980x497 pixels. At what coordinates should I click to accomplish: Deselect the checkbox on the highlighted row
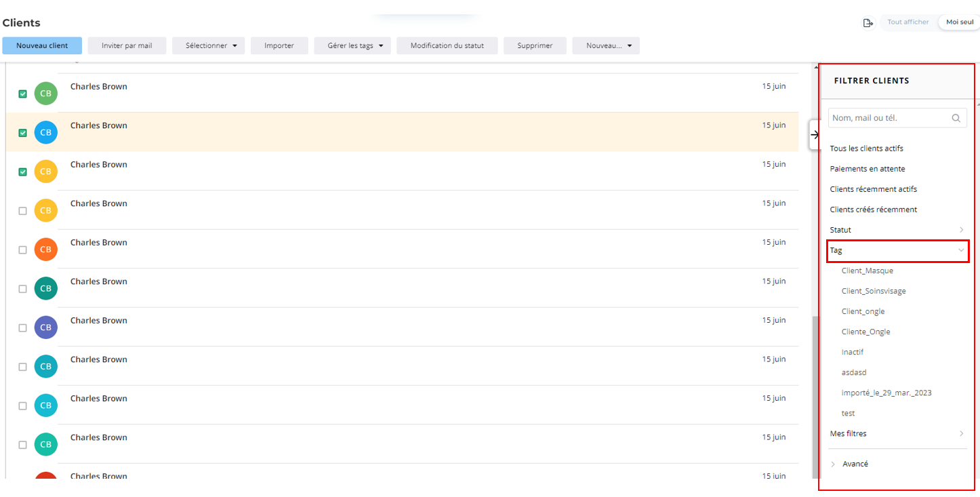point(22,132)
